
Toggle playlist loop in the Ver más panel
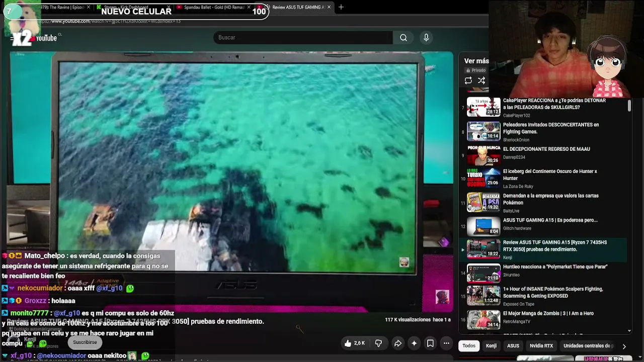[x=468, y=80]
